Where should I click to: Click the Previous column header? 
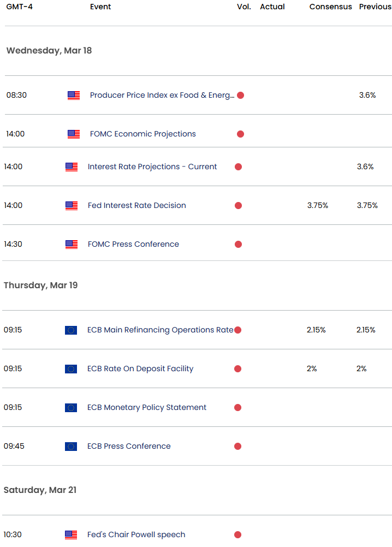[x=375, y=7]
